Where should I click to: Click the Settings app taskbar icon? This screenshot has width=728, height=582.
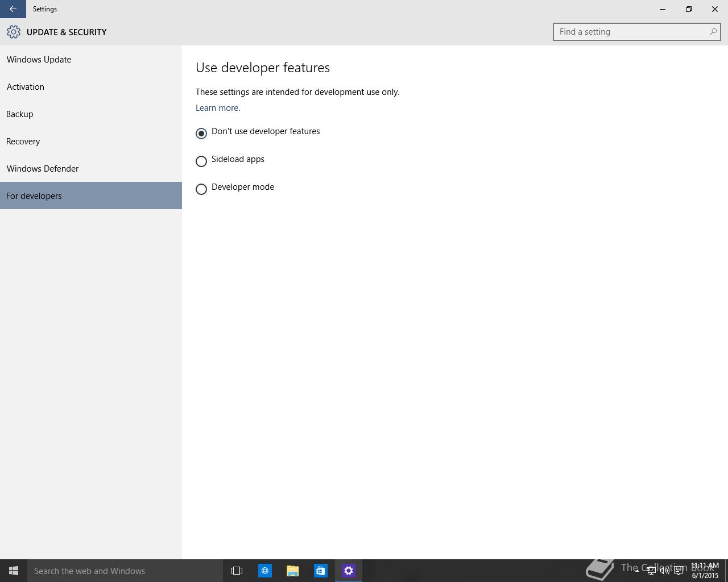tap(349, 571)
